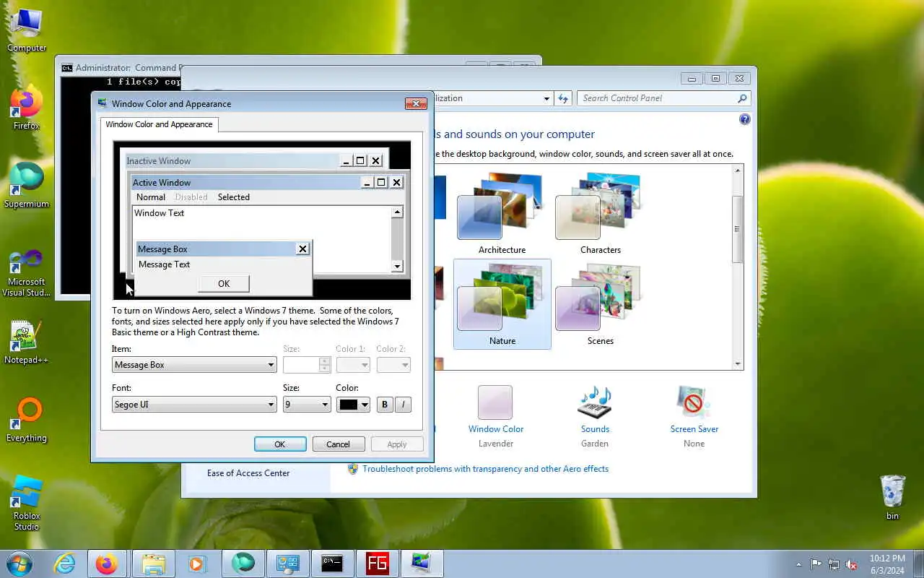The width and height of the screenshot is (924, 578).
Task: Launch Firefox from the taskbar
Action: click(x=107, y=564)
